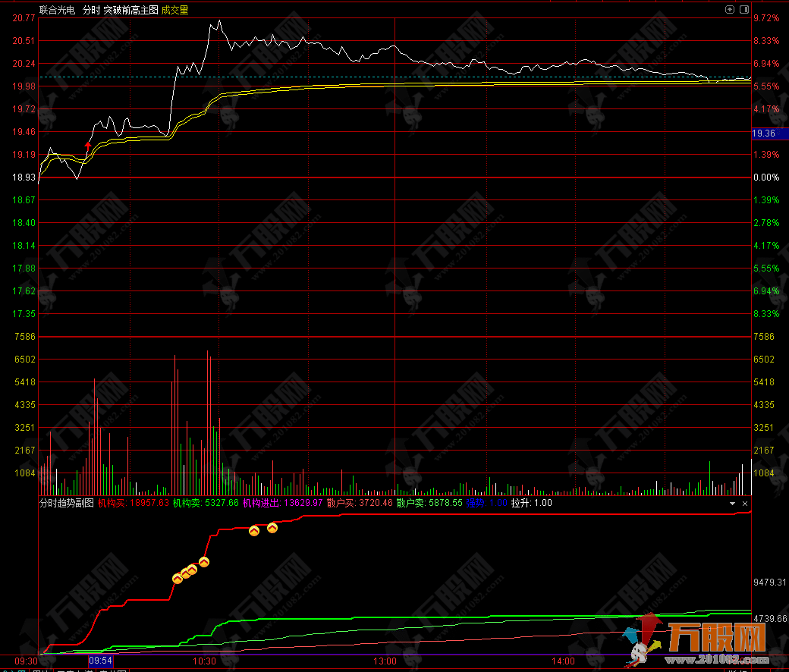Click the 散户卖: 5878.55 value
The width and height of the screenshot is (789, 672).
pyautogui.click(x=429, y=503)
